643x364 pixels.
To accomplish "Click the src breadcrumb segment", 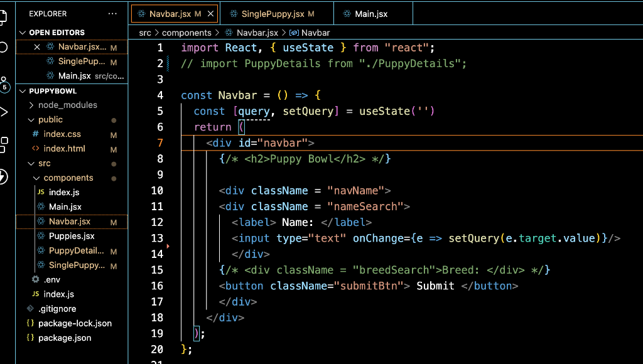I will click(x=145, y=33).
